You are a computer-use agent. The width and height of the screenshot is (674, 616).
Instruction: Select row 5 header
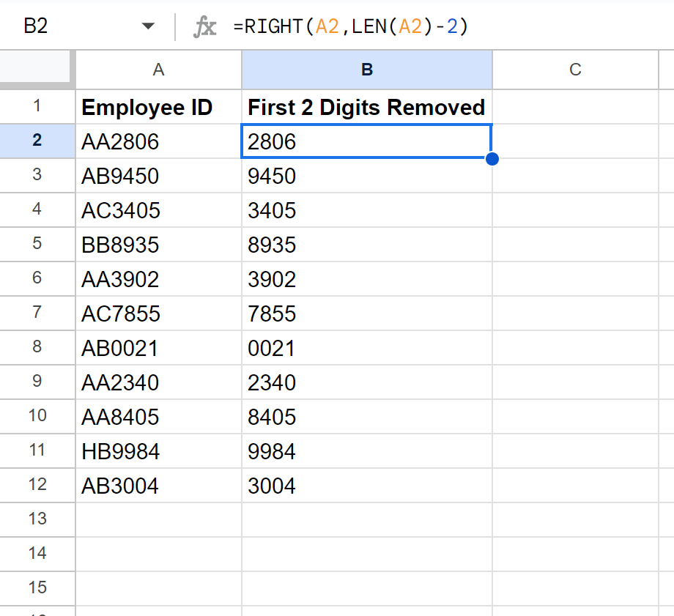[37, 244]
